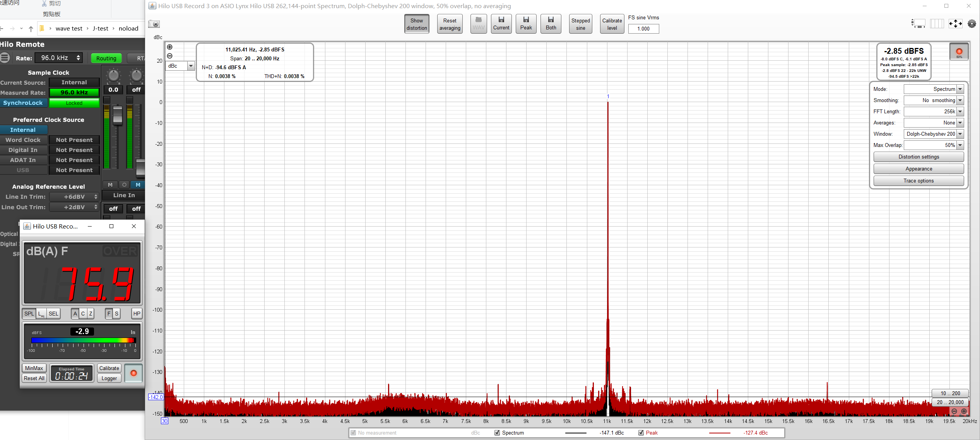
Task: Click the zoom-out magnifier above the dBc selector
Action: coord(169,56)
